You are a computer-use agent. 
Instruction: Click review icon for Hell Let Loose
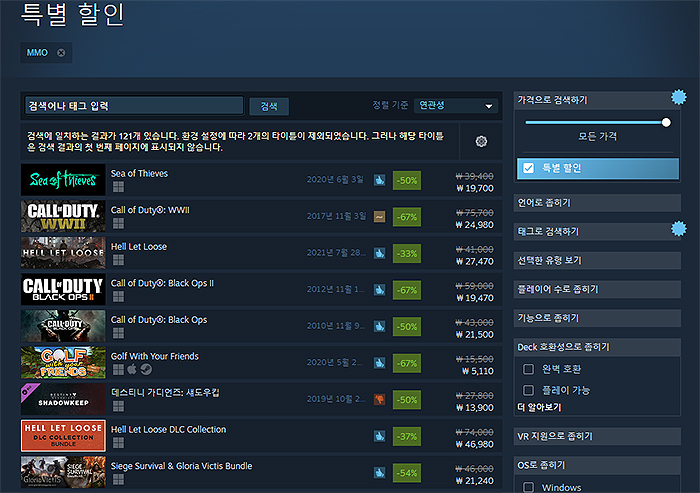(379, 254)
